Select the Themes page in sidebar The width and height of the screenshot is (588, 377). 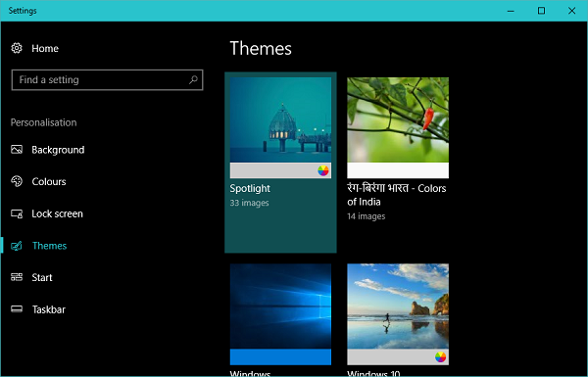pos(50,246)
